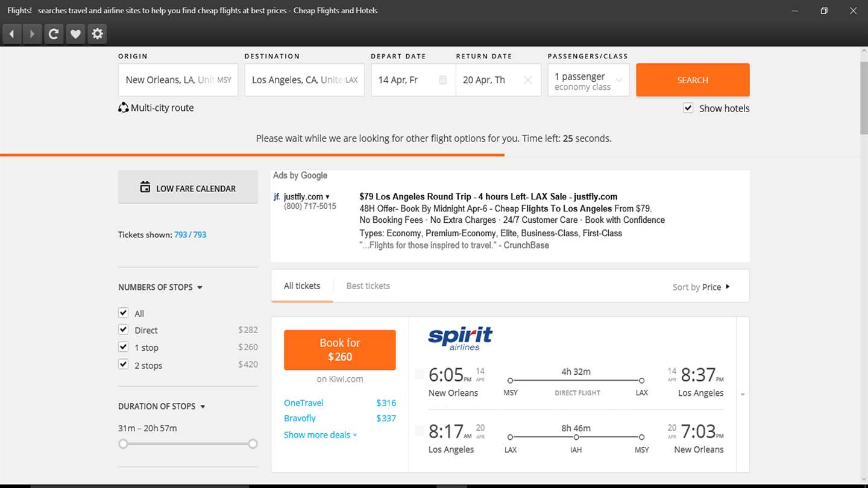Click the Direct price $282
The width and height of the screenshot is (868, 488).
pos(248,330)
